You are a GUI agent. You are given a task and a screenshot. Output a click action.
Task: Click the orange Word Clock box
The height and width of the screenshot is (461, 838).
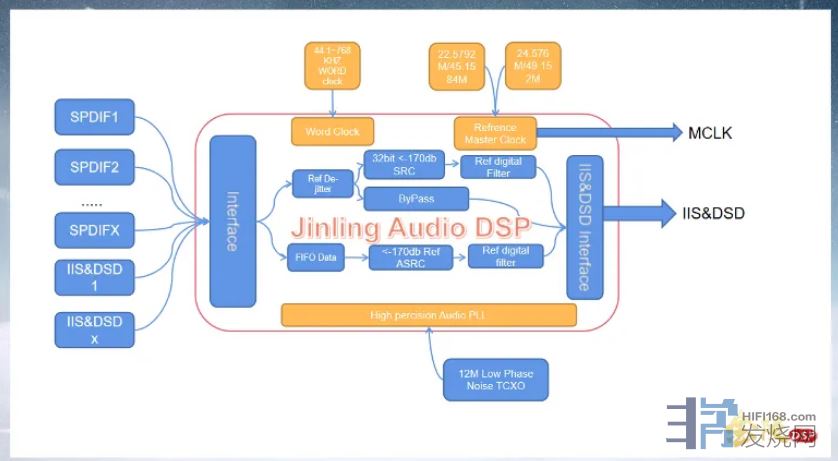click(x=332, y=132)
